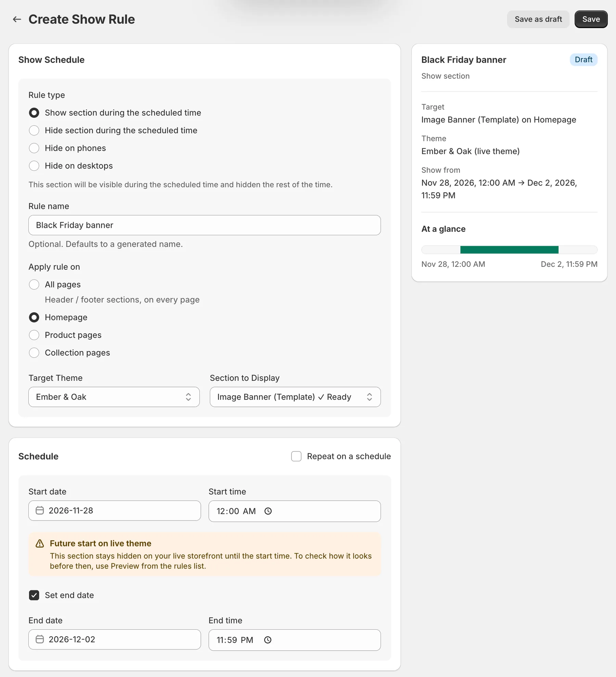Click the calendar icon in Start date

pyautogui.click(x=40, y=511)
